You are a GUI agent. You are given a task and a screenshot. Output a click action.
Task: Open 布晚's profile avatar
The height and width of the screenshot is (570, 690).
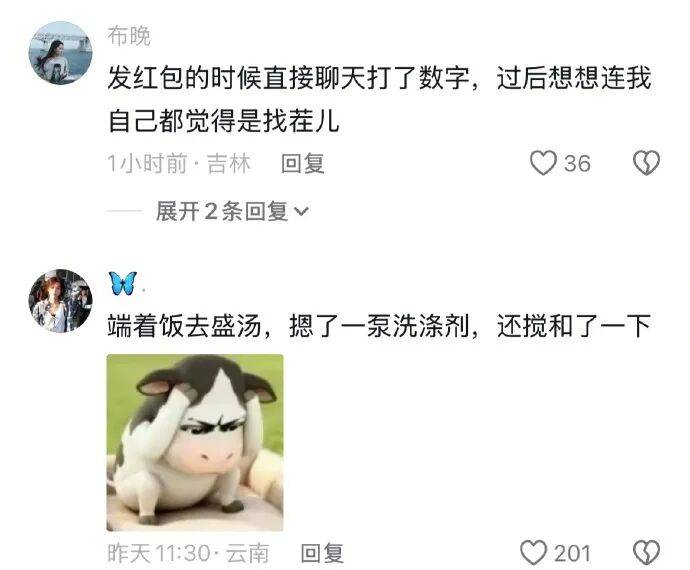[x=60, y=53]
